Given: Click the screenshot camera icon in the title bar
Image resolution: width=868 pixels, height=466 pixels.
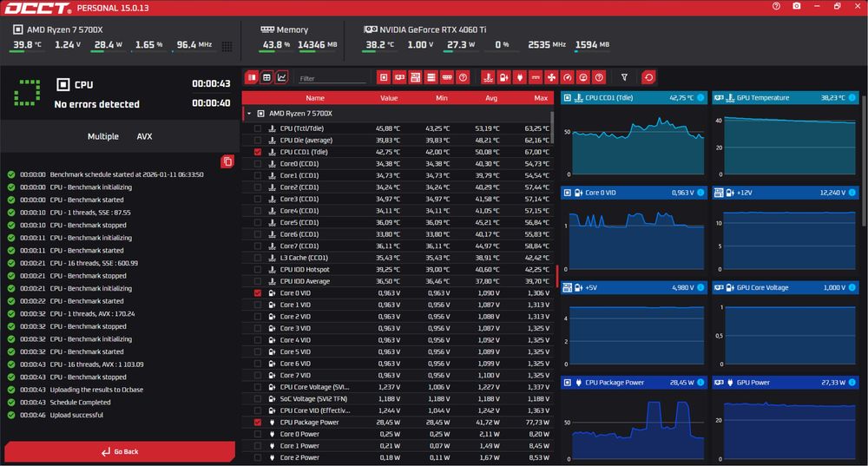Looking at the screenshot, I should coord(796,6).
